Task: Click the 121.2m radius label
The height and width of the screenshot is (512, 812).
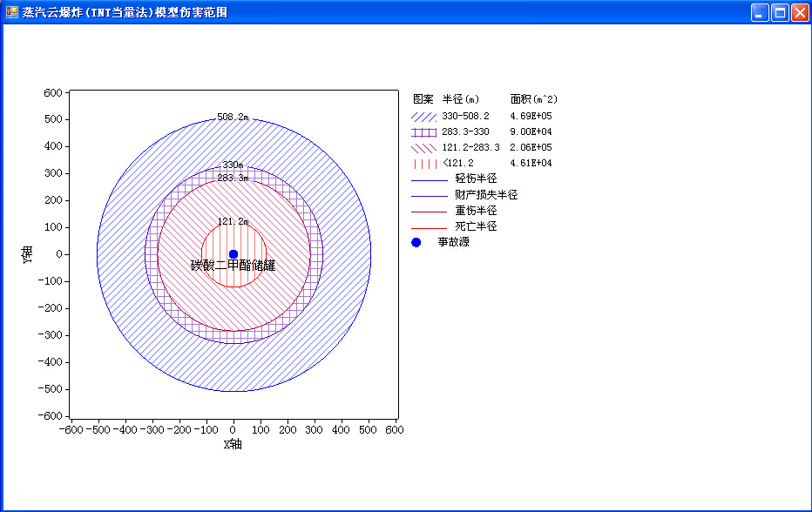Action: click(233, 221)
